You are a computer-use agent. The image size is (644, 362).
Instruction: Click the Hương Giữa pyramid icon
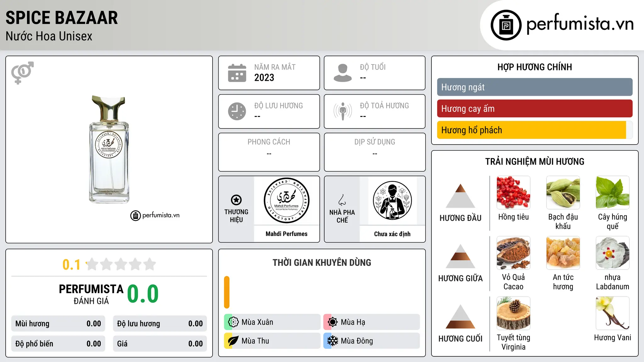click(460, 256)
